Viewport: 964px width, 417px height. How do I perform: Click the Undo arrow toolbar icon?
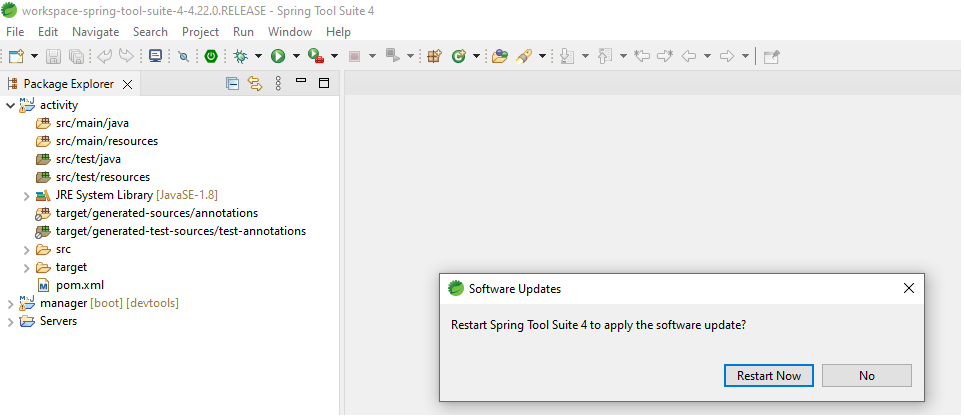104,56
